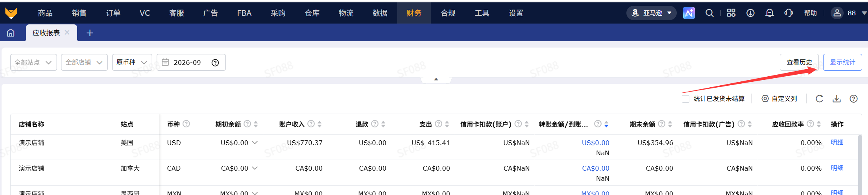Viewport: 868px width, 195px height.
Task: Open the 销售 menu
Action: click(79, 13)
